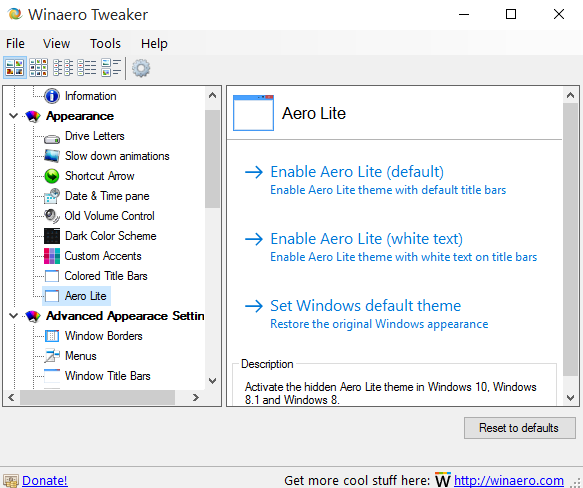
Task: Click the Window Borders icon
Action: (x=52, y=336)
